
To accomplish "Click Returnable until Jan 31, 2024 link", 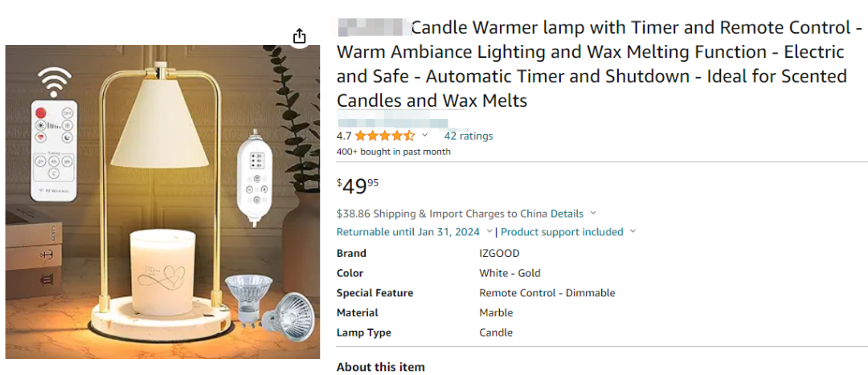I will [408, 232].
